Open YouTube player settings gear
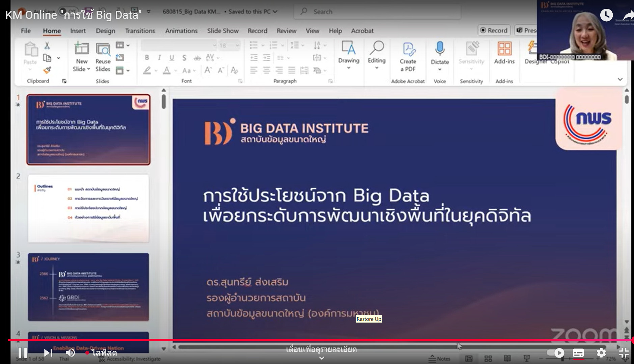634x364 pixels. [x=601, y=353]
